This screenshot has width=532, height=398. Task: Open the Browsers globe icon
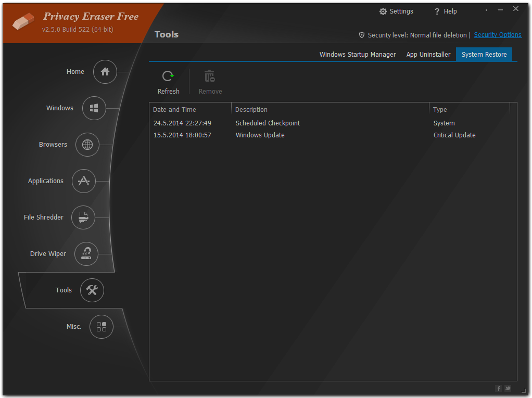pos(87,145)
